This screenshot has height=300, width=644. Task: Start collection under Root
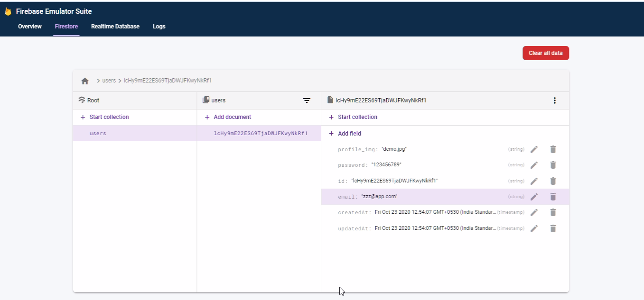click(x=105, y=117)
